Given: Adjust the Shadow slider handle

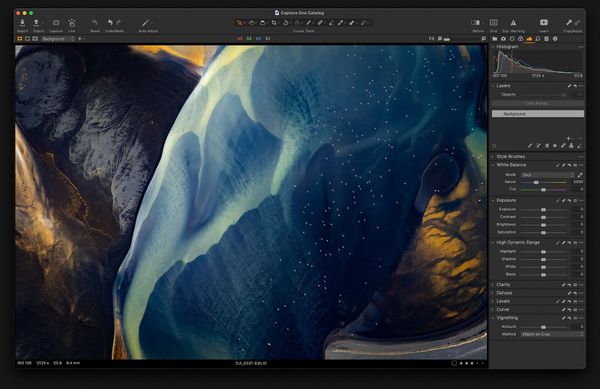Looking at the screenshot, I should pos(543,259).
